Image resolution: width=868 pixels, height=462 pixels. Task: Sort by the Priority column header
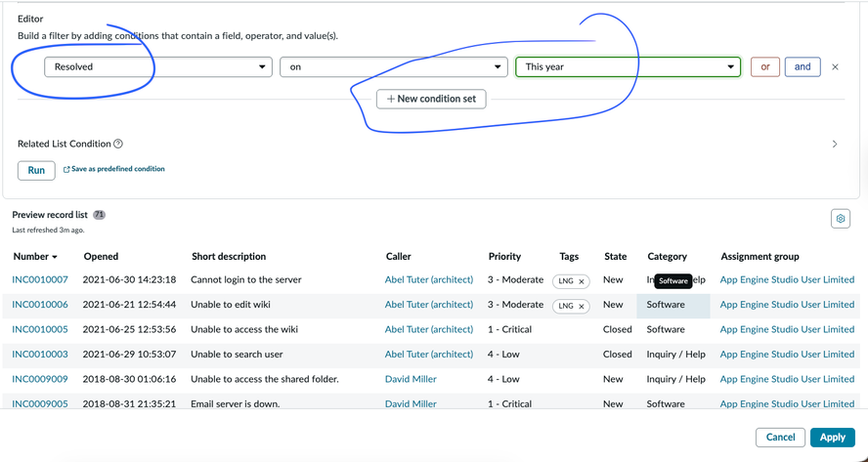(504, 256)
